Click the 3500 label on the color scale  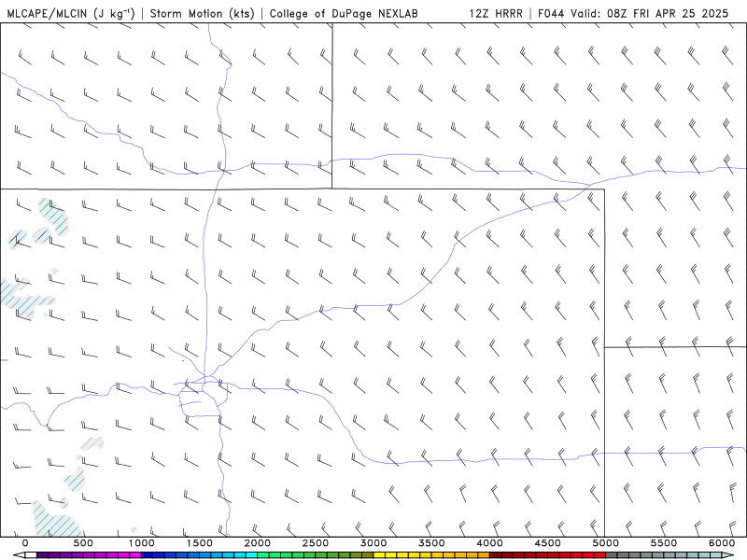point(431,543)
